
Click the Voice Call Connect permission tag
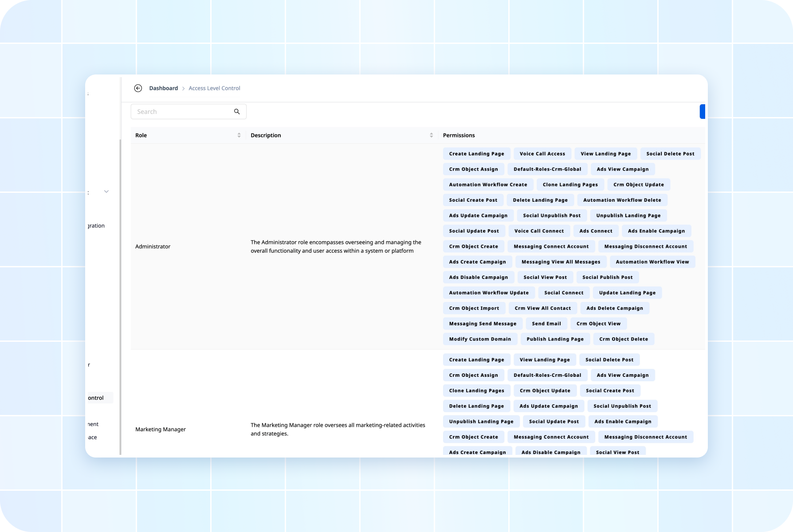(539, 231)
